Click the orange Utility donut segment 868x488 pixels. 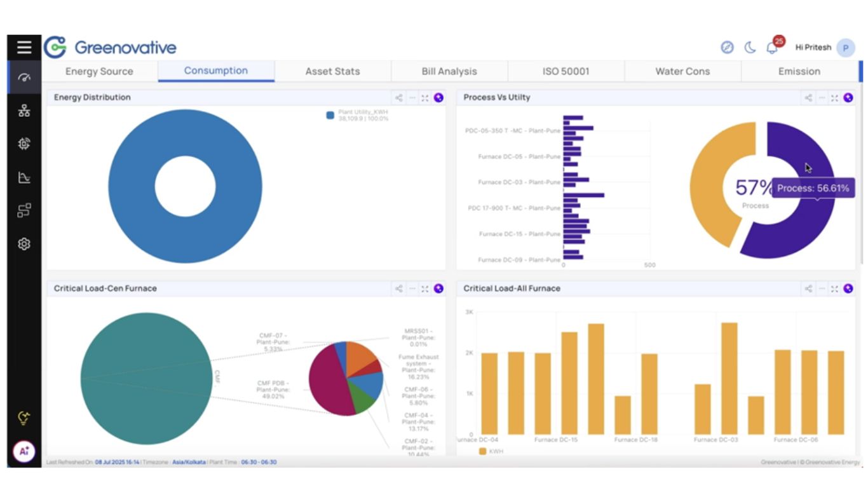coord(709,184)
